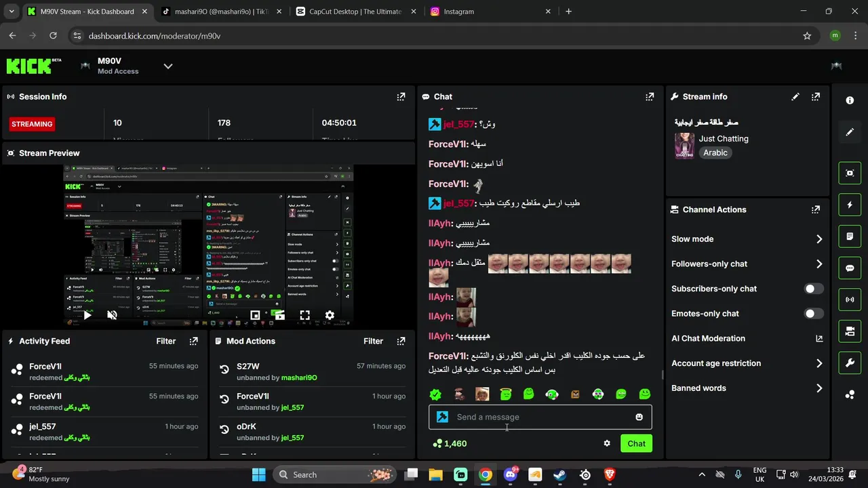868x488 pixels.
Task: Insert the green verified checkmark emote
Action: [x=435, y=394]
